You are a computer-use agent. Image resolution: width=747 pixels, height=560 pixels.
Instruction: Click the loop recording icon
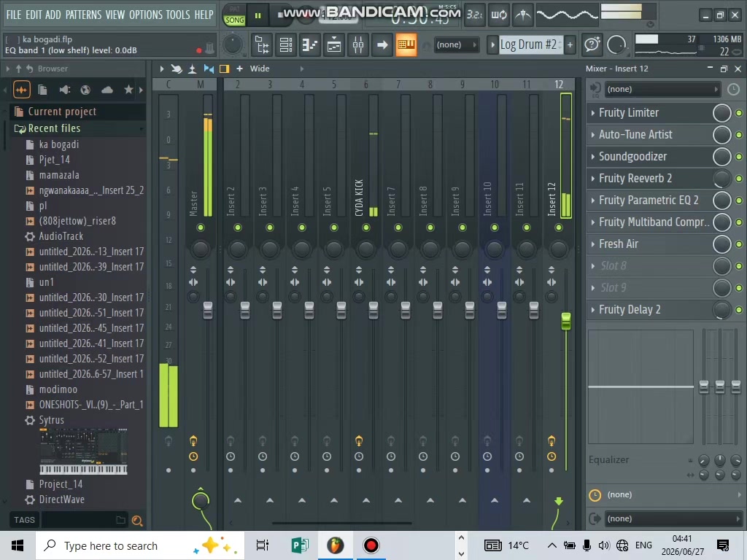click(499, 15)
